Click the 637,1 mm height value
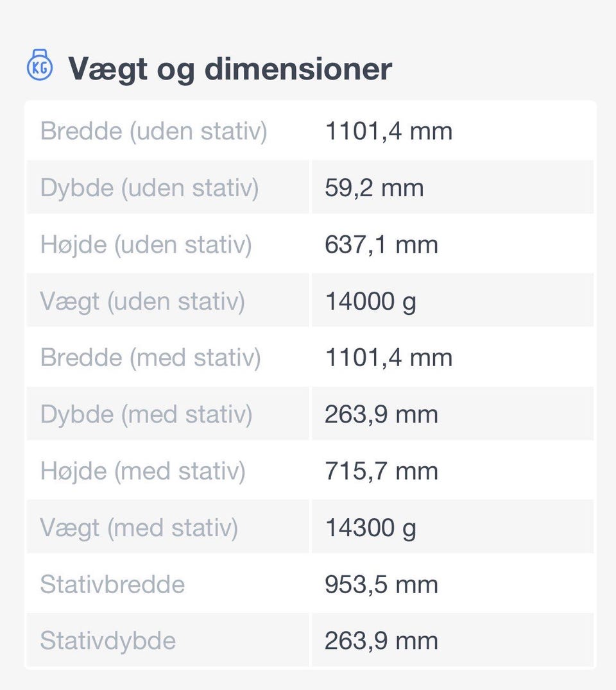Screen dimensions: 616x690 coord(381,244)
